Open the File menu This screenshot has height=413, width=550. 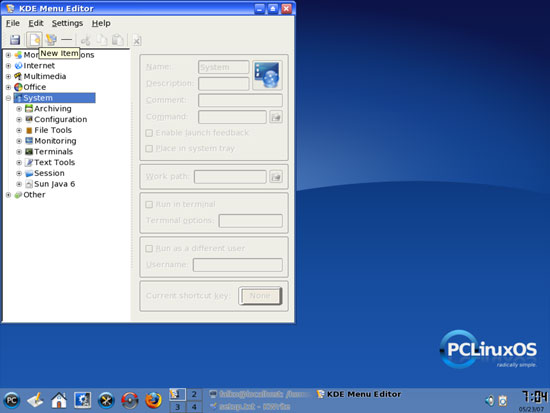click(x=13, y=23)
